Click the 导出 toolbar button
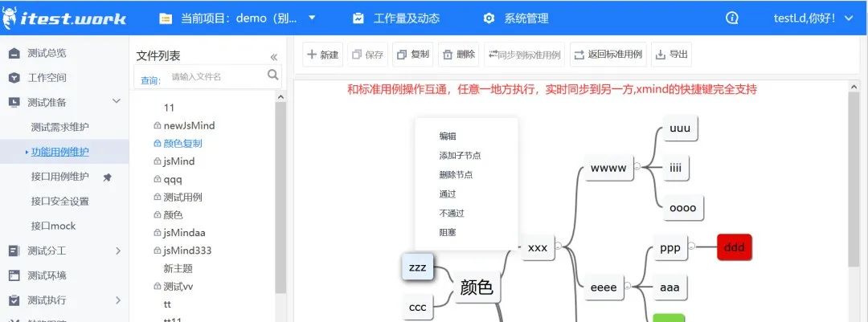 [671, 55]
